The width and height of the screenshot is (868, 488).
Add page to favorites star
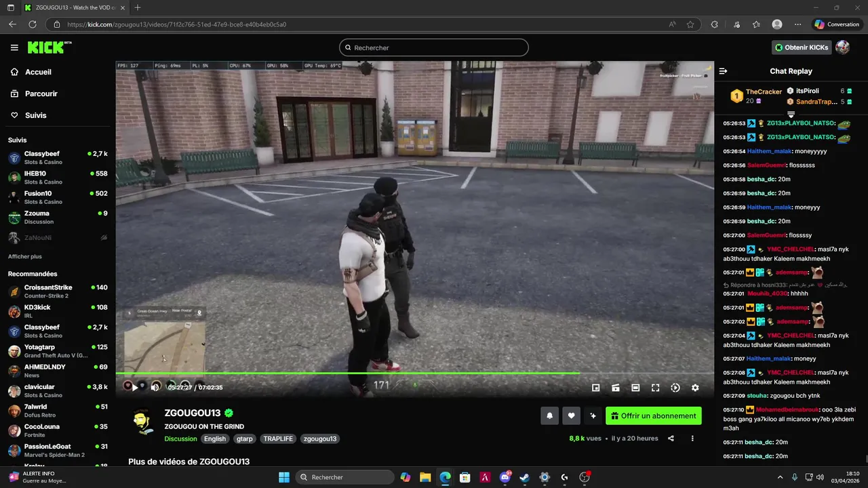click(x=690, y=24)
